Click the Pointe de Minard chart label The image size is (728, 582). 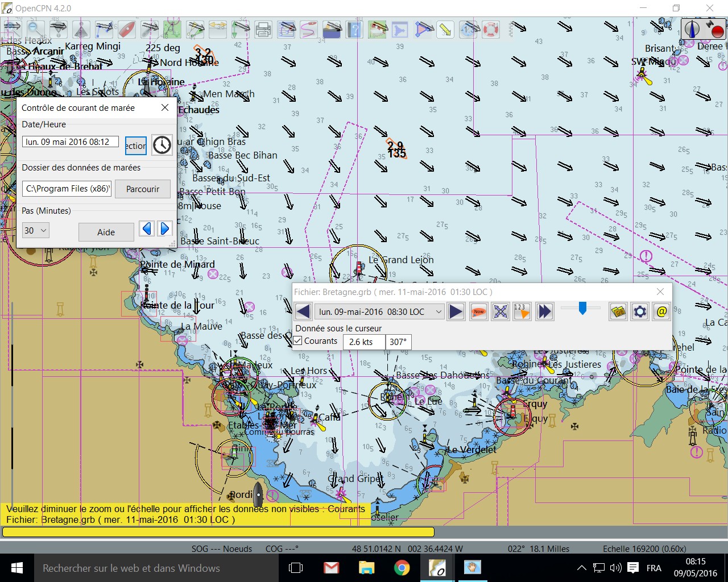click(177, 264)
